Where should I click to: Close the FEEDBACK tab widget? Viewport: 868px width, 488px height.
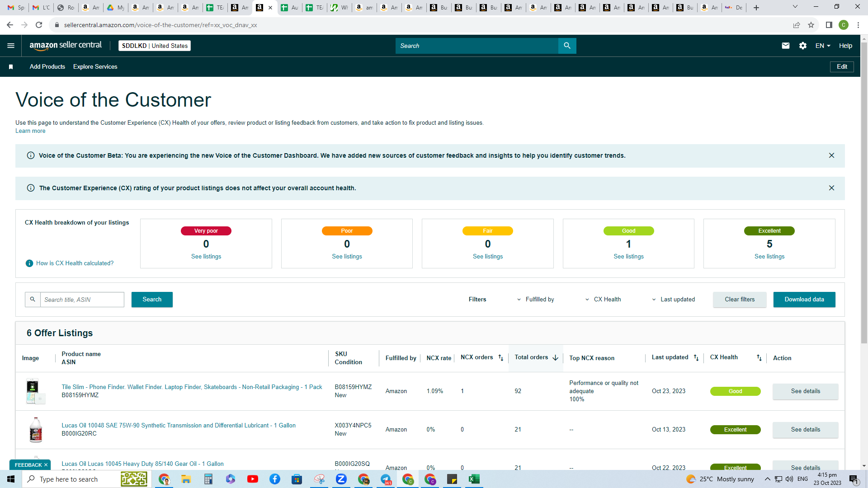[x=46, y=465]
